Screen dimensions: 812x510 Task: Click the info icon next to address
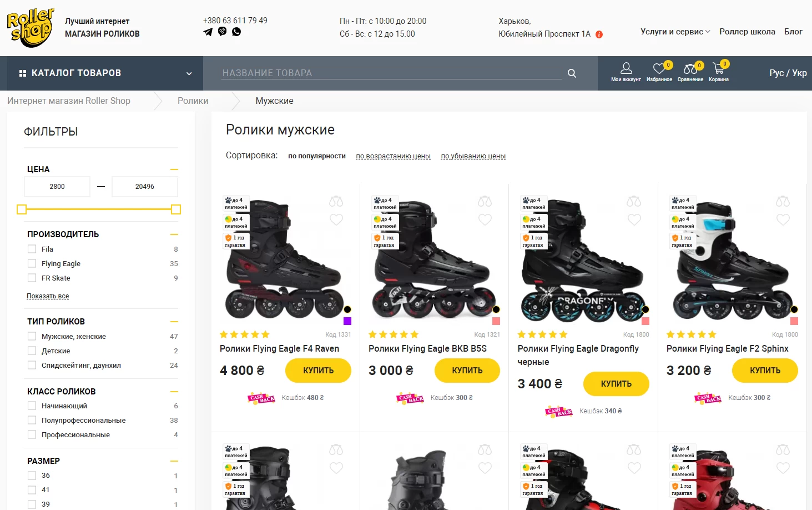tap(599, 34)
